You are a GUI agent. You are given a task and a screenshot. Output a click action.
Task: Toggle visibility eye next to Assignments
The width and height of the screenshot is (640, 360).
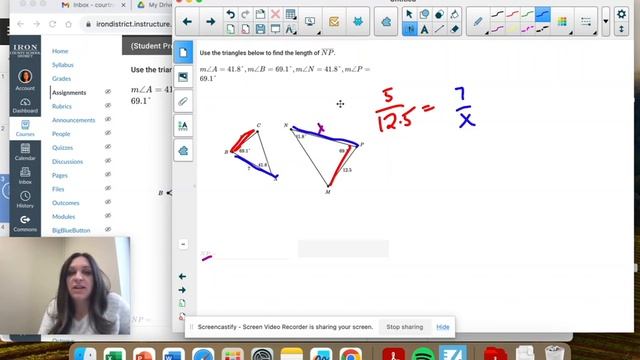(x=108, y=92)
